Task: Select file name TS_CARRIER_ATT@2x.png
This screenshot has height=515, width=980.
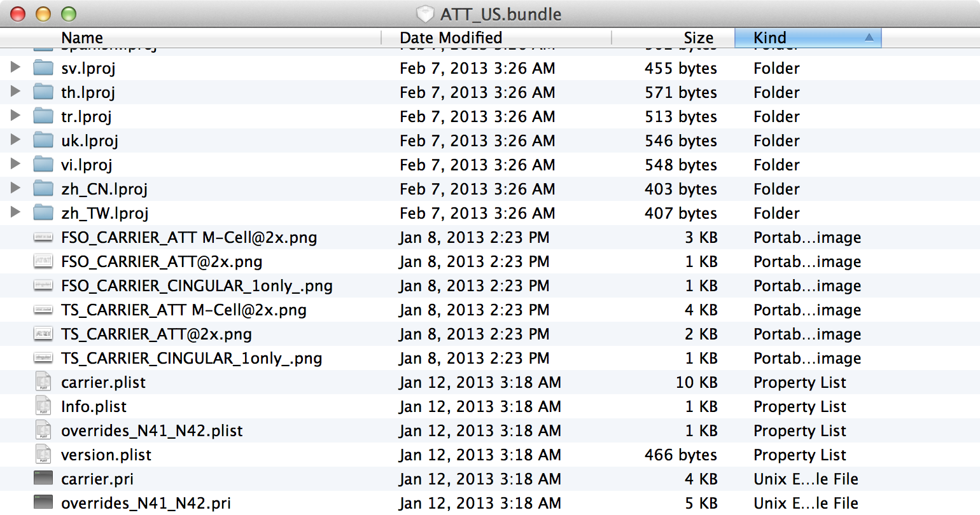Action: tap(157, 334)
